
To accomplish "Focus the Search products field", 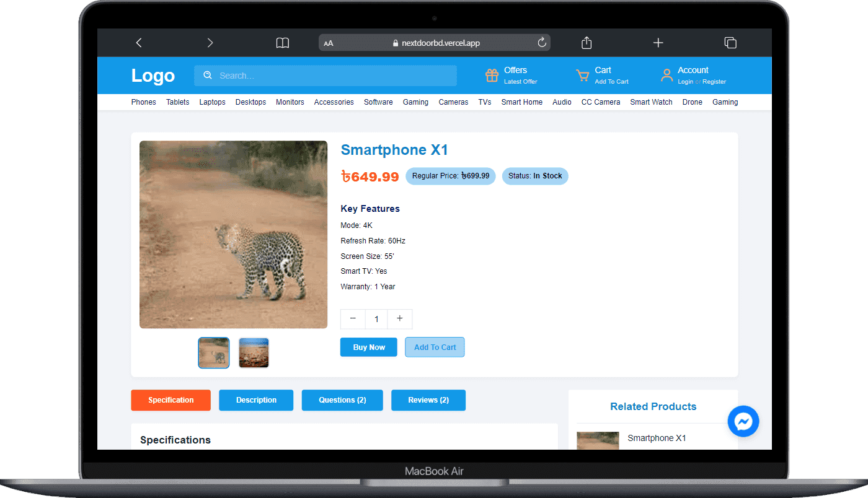I will 325,76.
